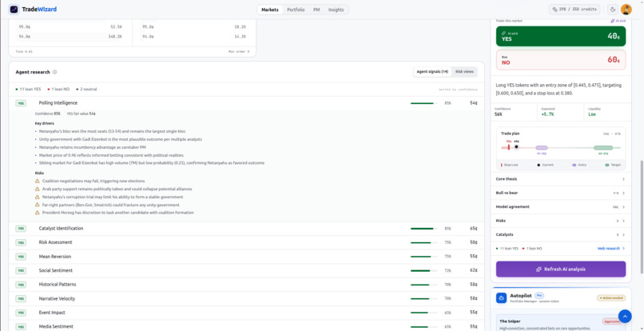Click YES badge on Catalyst Identification row
This screenshot has width=644, height=331.
click(21, 229)
